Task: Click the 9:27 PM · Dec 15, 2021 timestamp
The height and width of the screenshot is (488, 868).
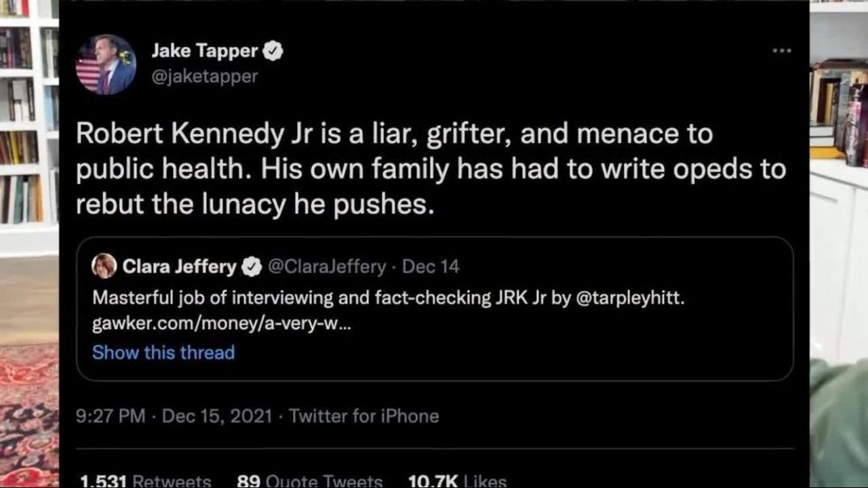Action: (174, 415)
